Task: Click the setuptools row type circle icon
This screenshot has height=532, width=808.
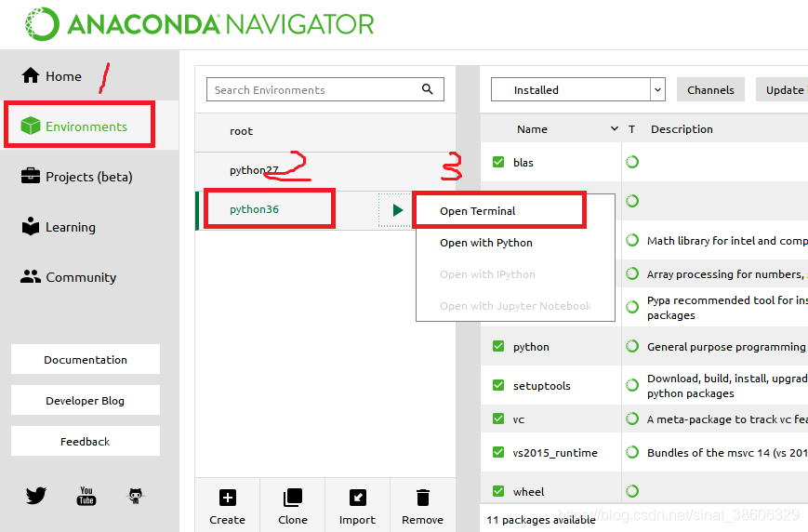Action: [632, 385]
